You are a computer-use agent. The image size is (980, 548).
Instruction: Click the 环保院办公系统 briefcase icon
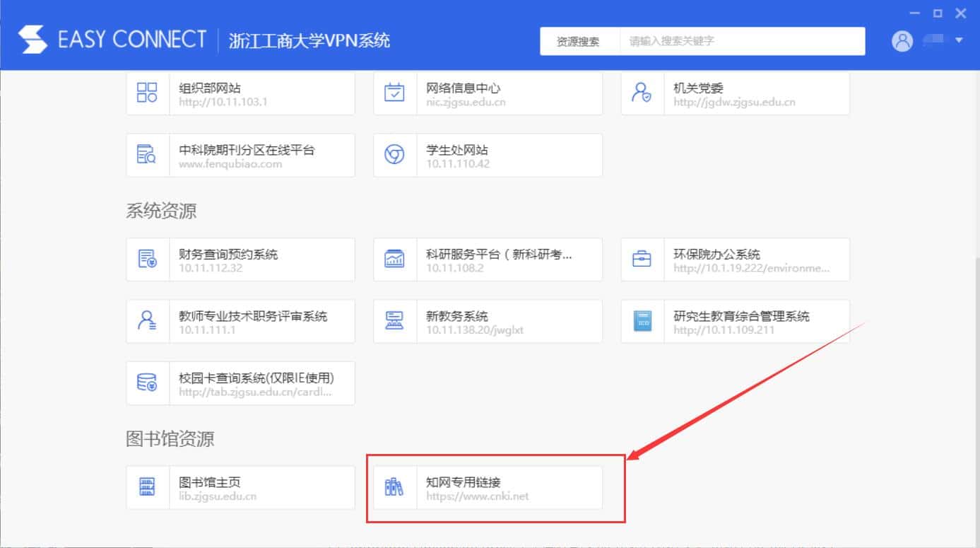pyautogui.click(x=642, y=260)
